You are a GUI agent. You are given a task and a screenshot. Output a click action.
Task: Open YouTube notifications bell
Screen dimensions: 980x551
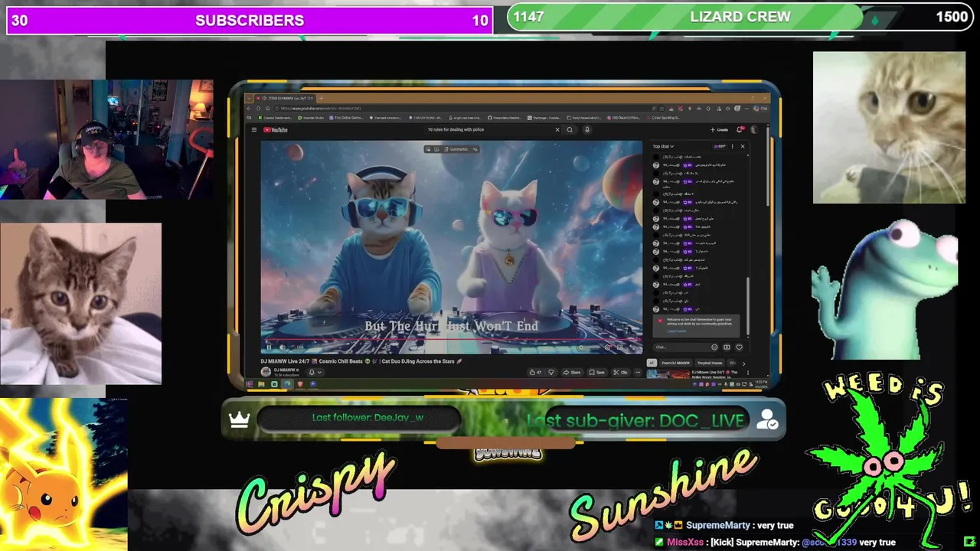(x=740, y=129)
